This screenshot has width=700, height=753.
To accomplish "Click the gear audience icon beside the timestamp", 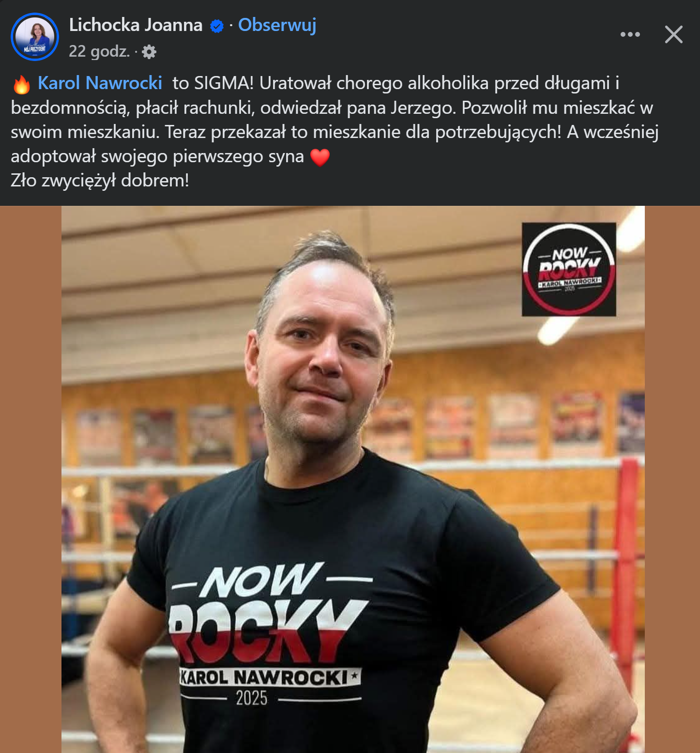I will 149,52.
